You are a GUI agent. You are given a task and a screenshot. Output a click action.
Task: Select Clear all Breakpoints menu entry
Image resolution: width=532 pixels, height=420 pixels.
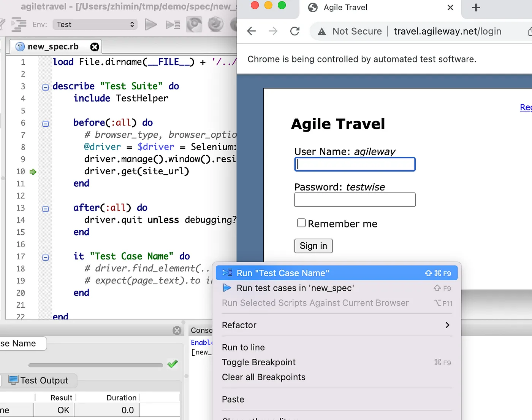point(337,377)
